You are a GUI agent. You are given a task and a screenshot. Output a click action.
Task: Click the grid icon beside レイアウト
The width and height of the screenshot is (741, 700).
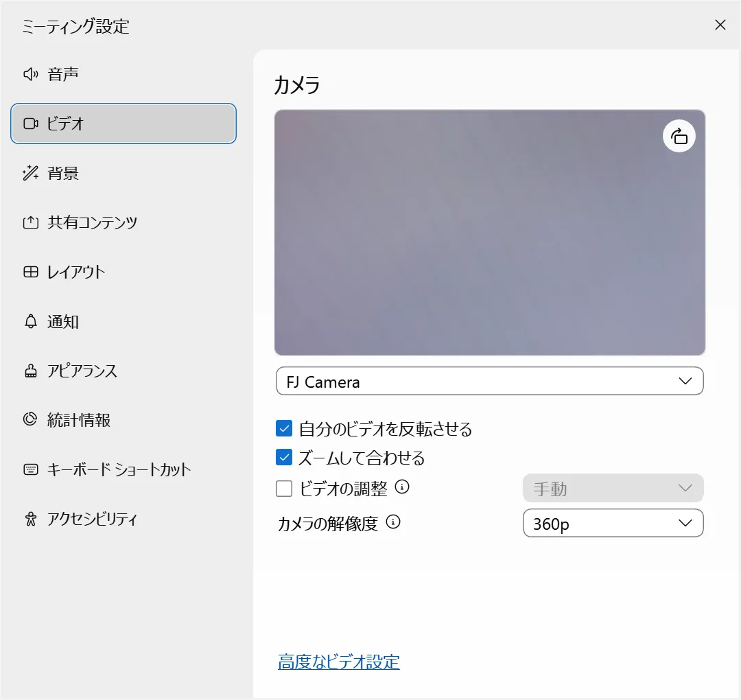30,272
